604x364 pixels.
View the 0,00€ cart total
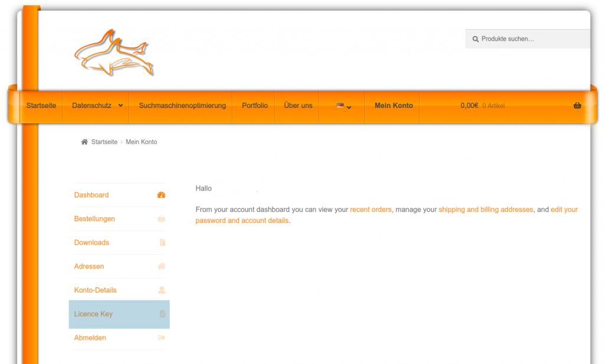(x=470, y=106)
